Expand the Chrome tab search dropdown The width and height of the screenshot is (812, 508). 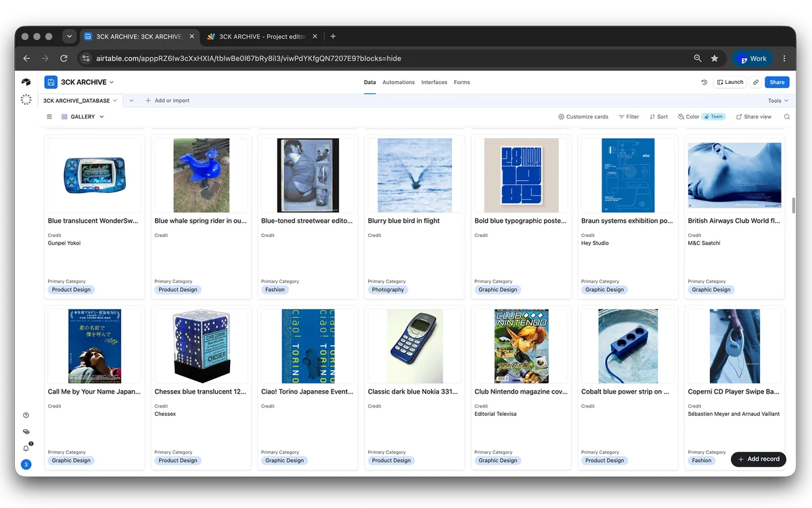pyautogui.click(x=69, y=37)
